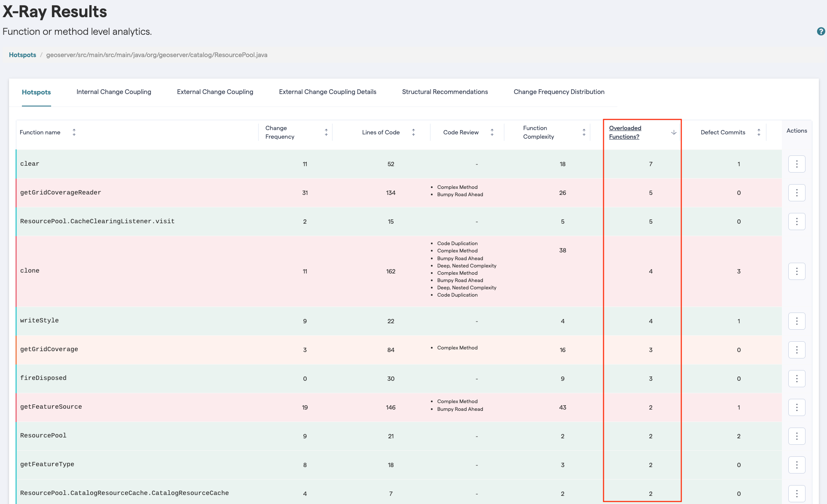
Task: Toggle sort on Change Frequency column
Action: coord(326,132)
